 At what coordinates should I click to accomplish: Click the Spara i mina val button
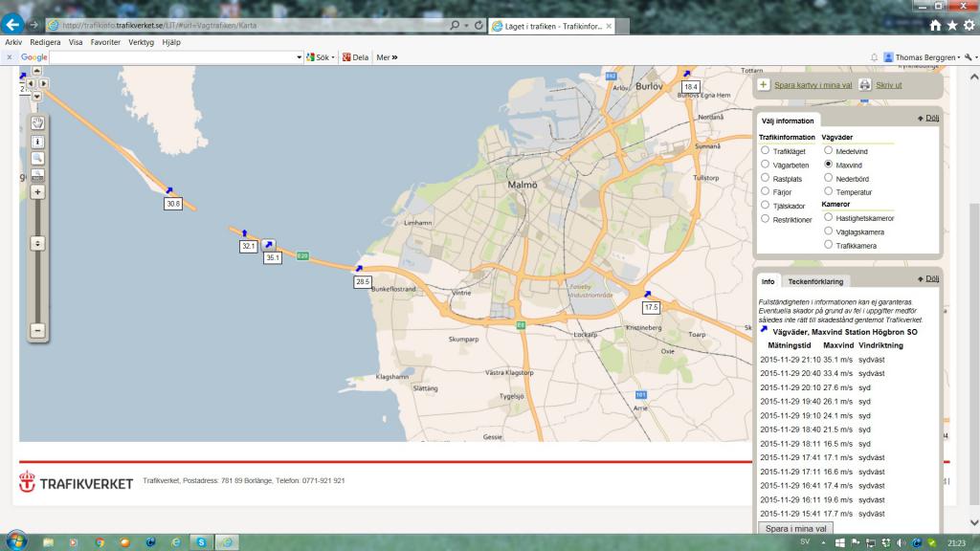795,528
